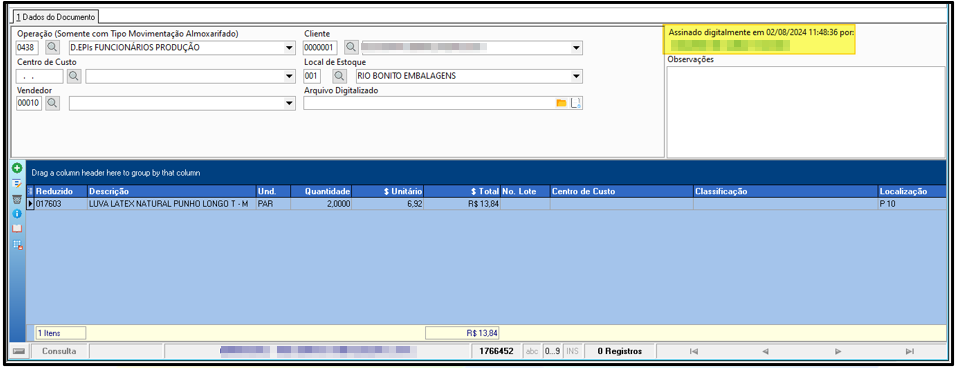Search Operação with magnifier icon
The width and height of the screenshot is (955, 368).
pos(52,48)
